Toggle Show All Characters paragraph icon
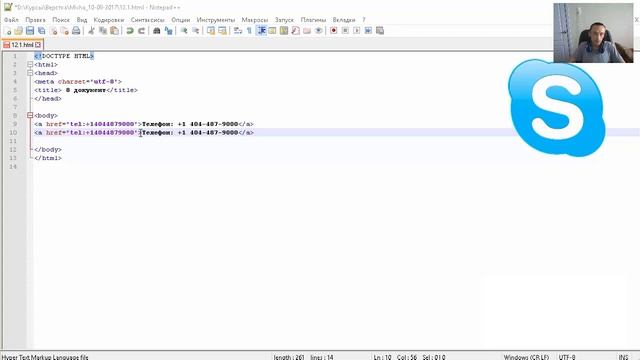 [249, 31]
